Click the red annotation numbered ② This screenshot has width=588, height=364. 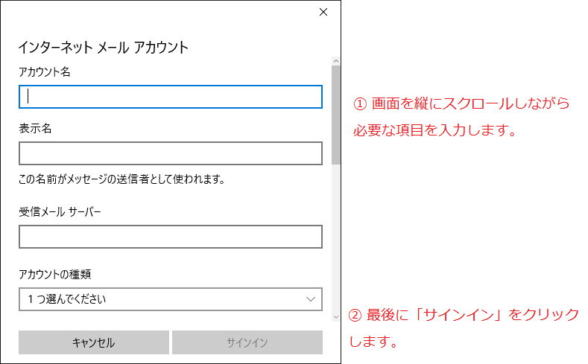point(464,328)
